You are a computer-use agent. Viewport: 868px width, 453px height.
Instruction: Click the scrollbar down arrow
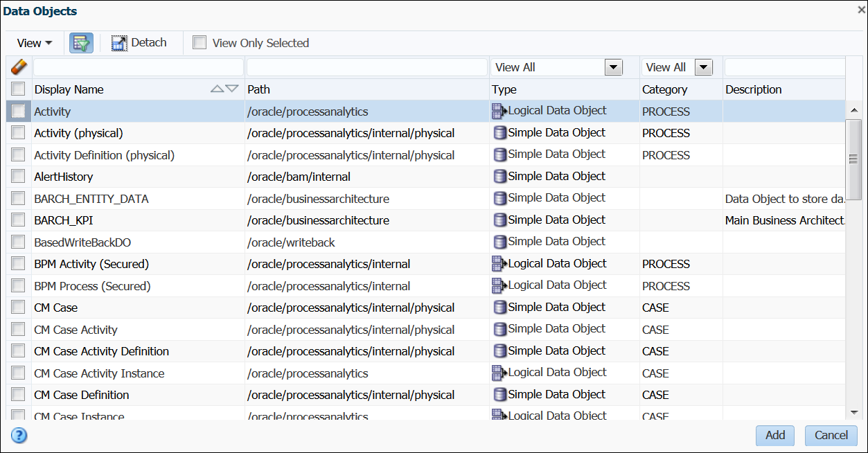click(x=855, y=412)
